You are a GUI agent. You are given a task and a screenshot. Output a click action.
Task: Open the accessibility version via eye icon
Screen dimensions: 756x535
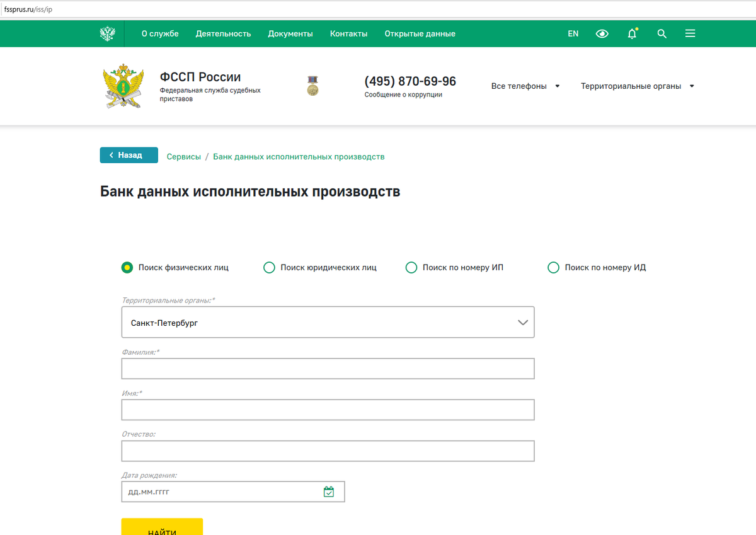pyautogui.click(x=602, y=33)
